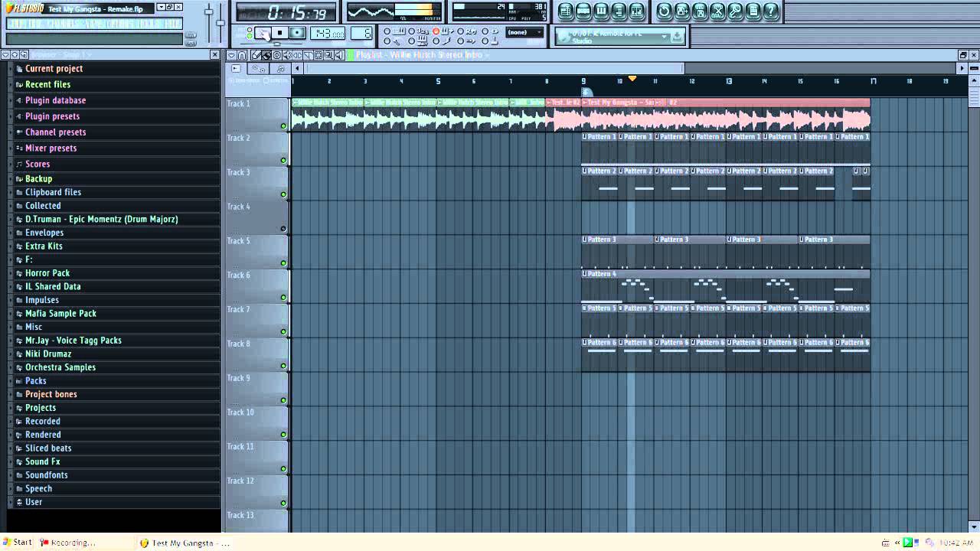Image resolution: width=980 pixels, height=551 pixels.
Task: Toggle the Browser view toolbar button
Action: tap(619, 11)
